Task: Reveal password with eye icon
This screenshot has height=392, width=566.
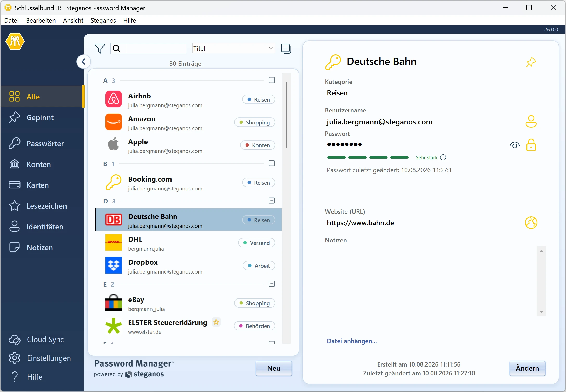Action: point(515,145)
